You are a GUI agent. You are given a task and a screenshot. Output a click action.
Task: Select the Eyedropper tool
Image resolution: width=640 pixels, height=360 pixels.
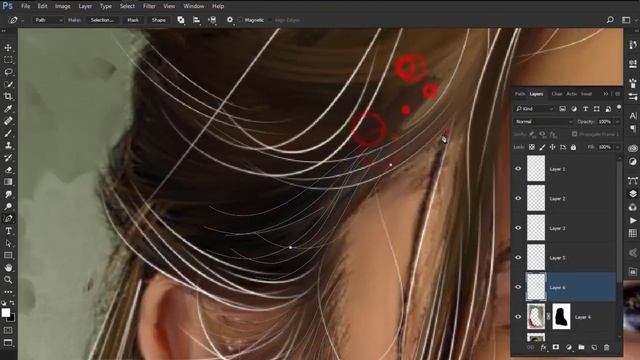(x=8, y=109)
